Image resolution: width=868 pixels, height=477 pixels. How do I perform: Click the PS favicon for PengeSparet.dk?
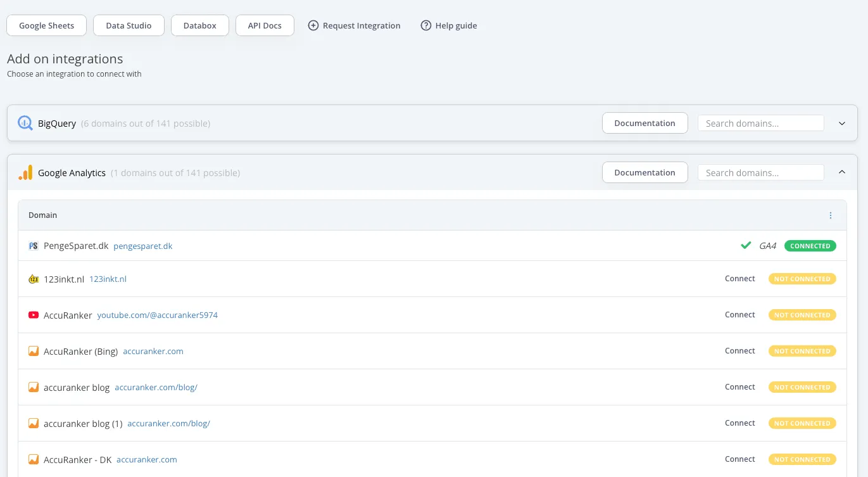tap(33, 245)
